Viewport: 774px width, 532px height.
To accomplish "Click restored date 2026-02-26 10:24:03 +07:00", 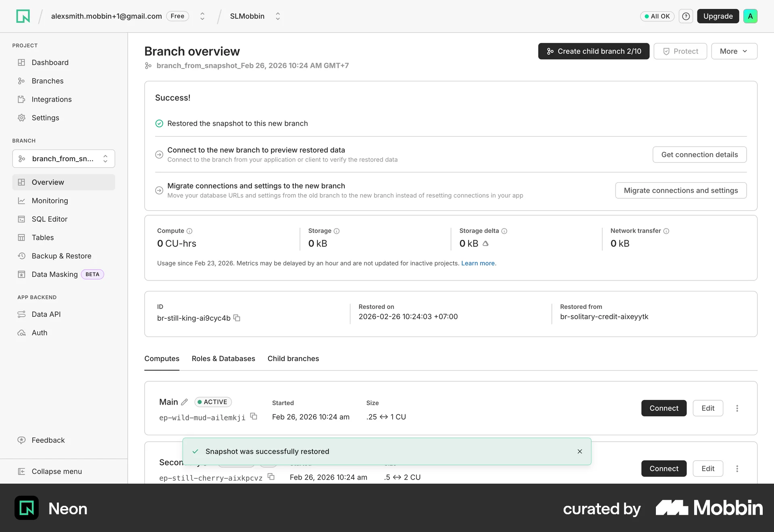I will tap(408, 317).
